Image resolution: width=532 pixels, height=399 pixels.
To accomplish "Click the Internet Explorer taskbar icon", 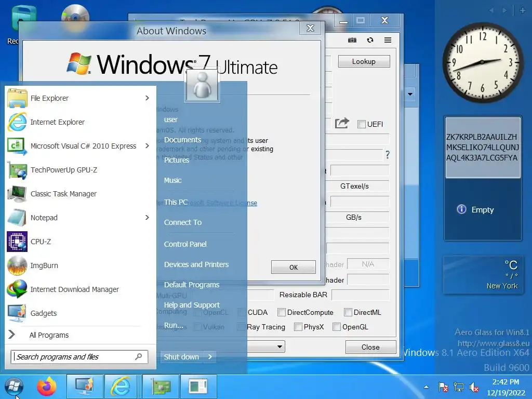I will tap(121, 387).
